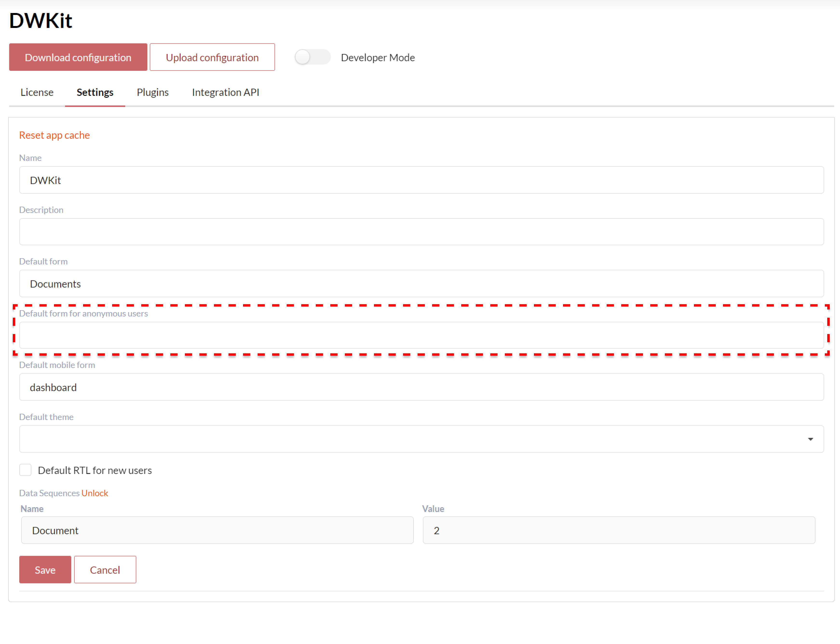
Task: Save the settings
Action: coord(45,570)
